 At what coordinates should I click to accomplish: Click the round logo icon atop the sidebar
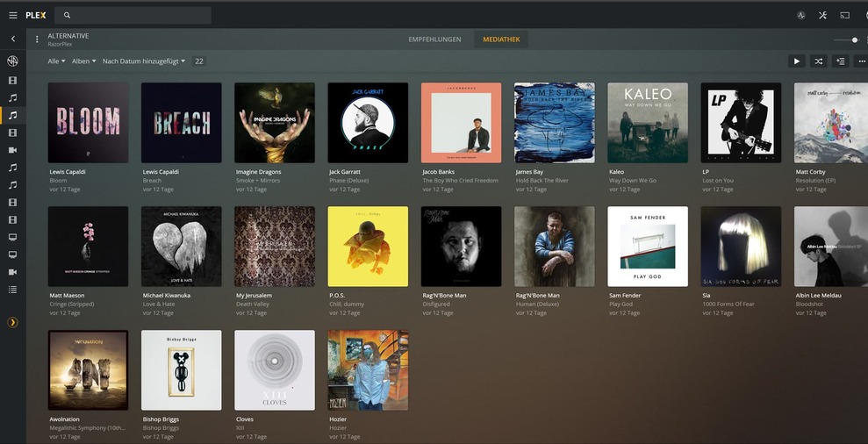12,61
